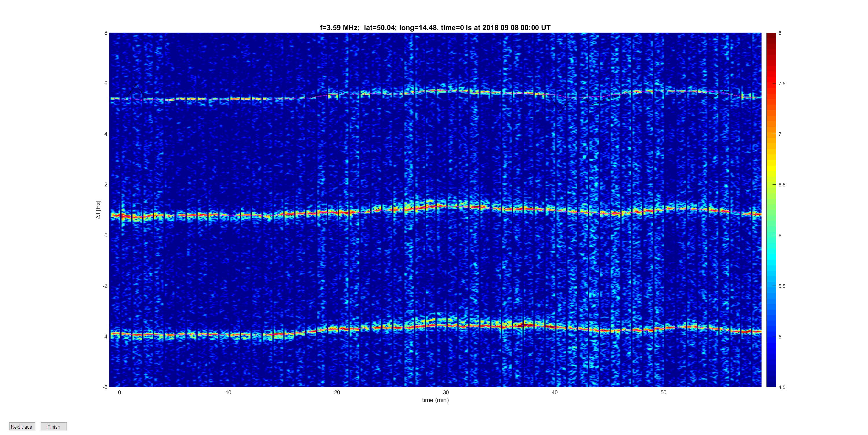Screen dimensions: 868x435
Task: Click the x-axis tick label 10
Action: (229, 393)
